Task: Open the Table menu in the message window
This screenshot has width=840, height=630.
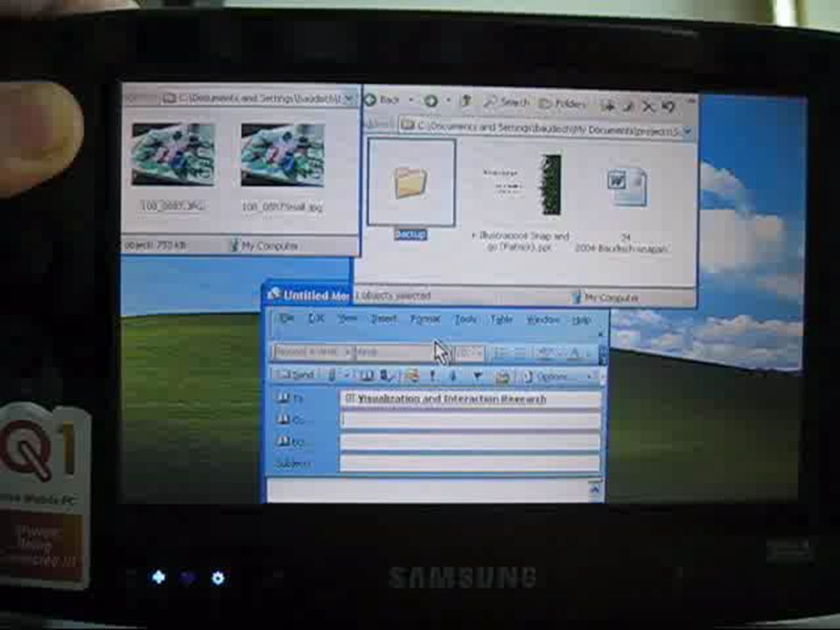Action: click(x=500, y=320)
